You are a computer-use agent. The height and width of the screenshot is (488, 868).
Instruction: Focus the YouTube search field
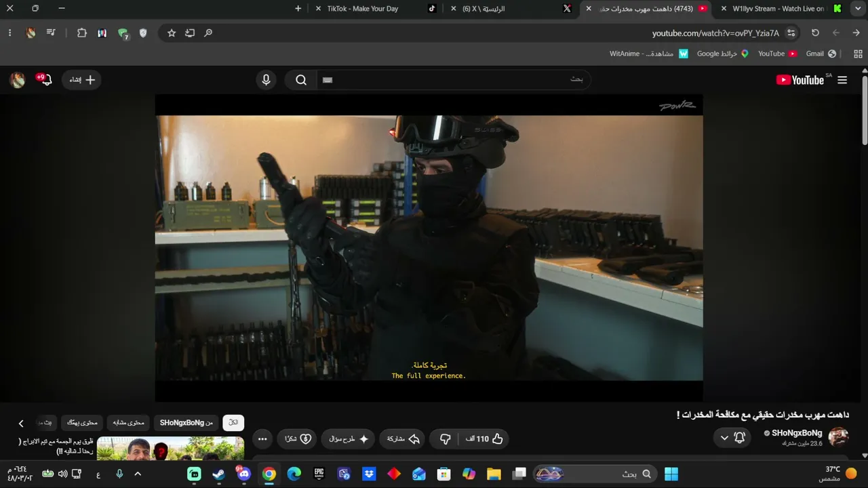coord(453,80)
